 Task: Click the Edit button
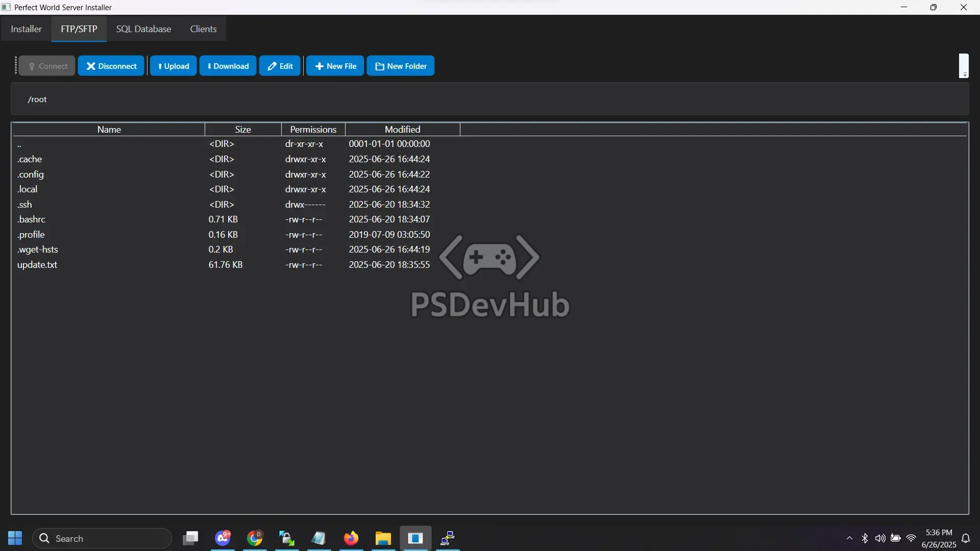(x=280, y=66)
